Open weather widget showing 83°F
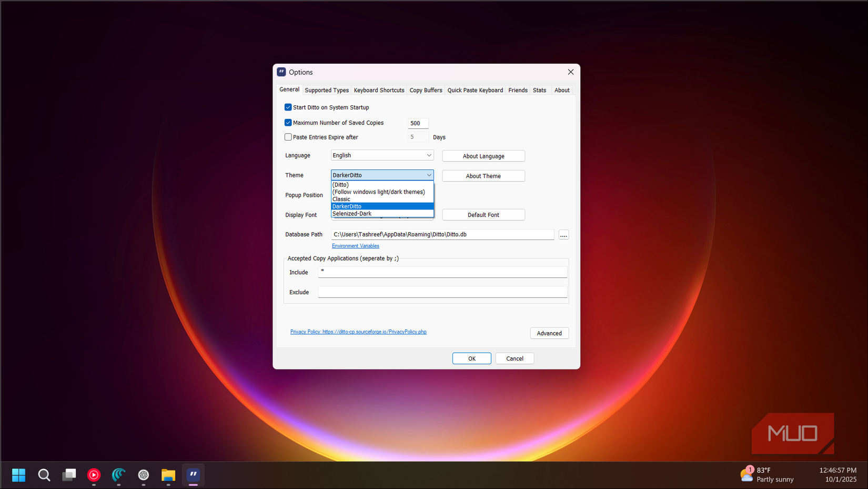Viewport: 868px width, 489px height. coord(767,474)
